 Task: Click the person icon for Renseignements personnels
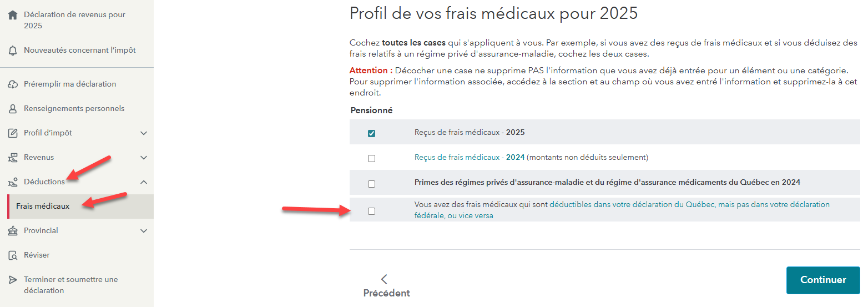[x=13, y=109]
